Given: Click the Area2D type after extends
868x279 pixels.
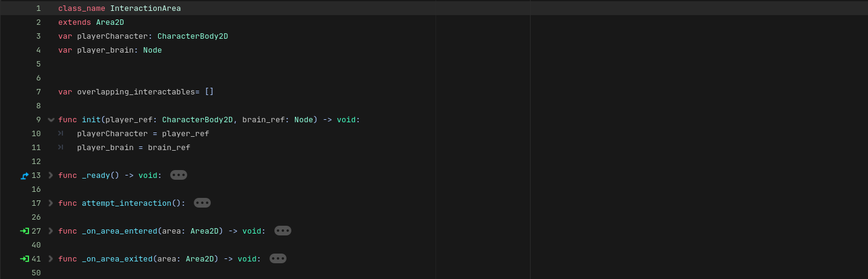Looking at the screenshot, I should pyautogui.click(x=110, y=22).
